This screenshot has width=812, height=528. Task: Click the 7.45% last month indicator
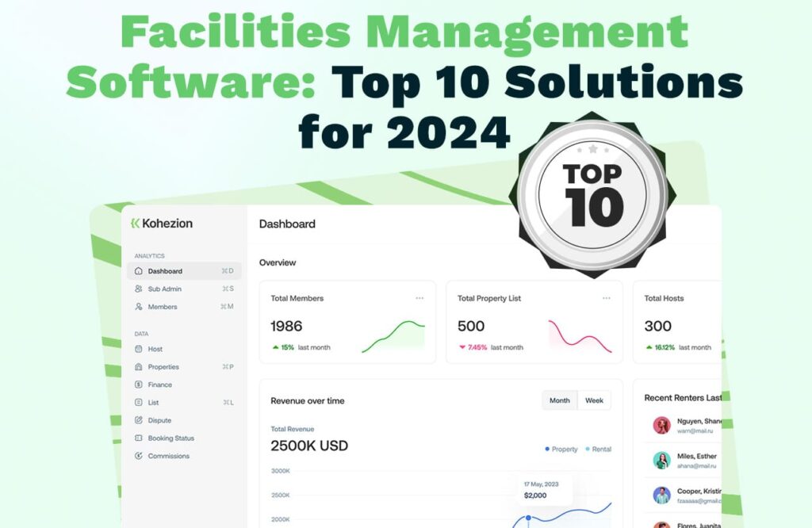coord(491,347)
